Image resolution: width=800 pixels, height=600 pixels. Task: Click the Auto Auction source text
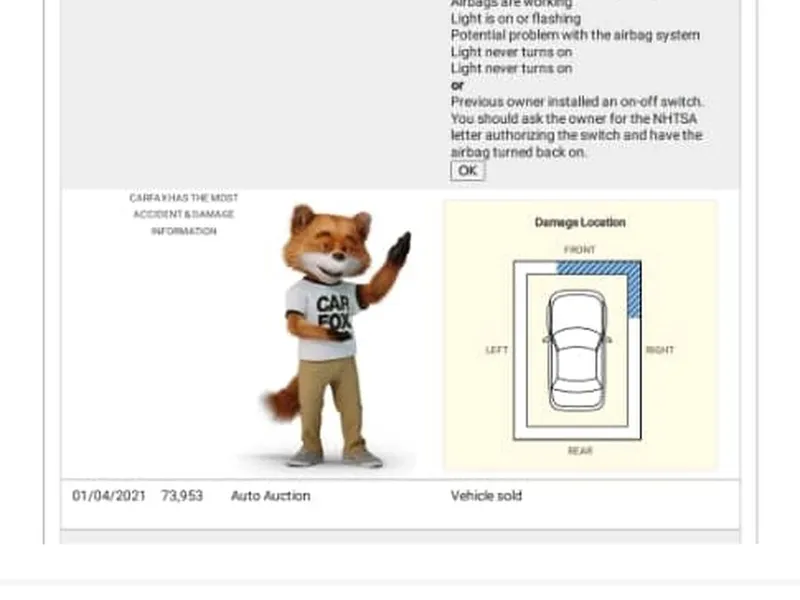(270, 496)
